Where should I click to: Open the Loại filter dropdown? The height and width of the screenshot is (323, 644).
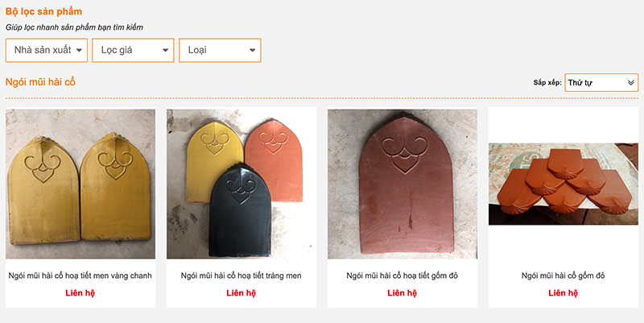(x=219, y=50)
